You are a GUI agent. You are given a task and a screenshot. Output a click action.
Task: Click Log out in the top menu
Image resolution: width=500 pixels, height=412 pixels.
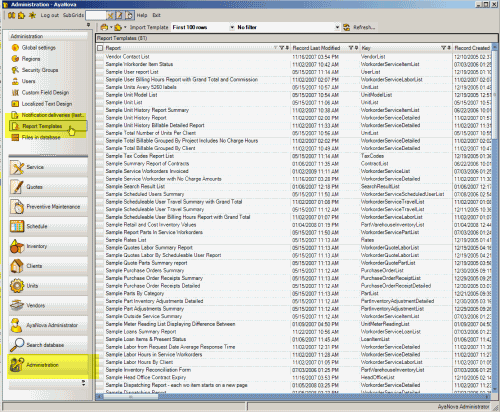click(x=50, y=15)
